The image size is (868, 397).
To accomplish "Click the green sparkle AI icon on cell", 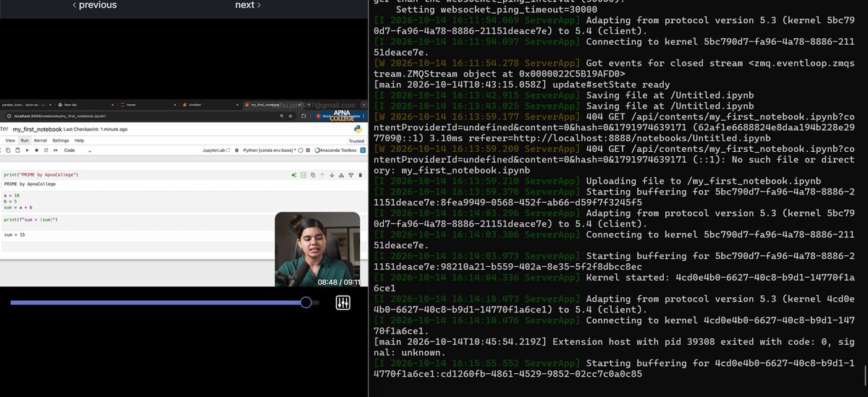I will pyautogui.click(x=294, y=175).
